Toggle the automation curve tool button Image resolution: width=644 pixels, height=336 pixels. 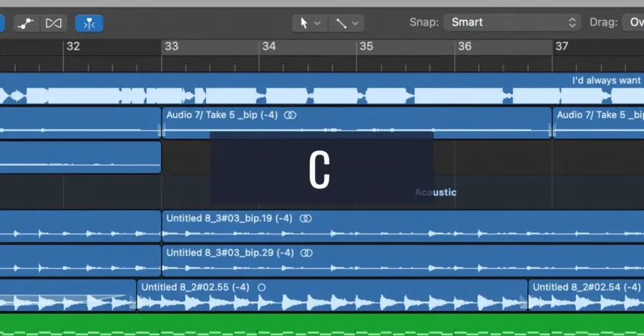(26, 24)
